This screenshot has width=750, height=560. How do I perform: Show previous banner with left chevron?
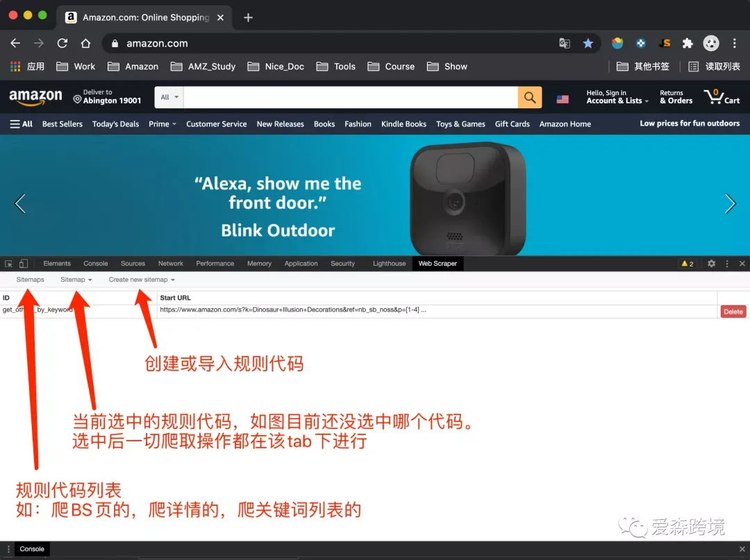(19, 203)
